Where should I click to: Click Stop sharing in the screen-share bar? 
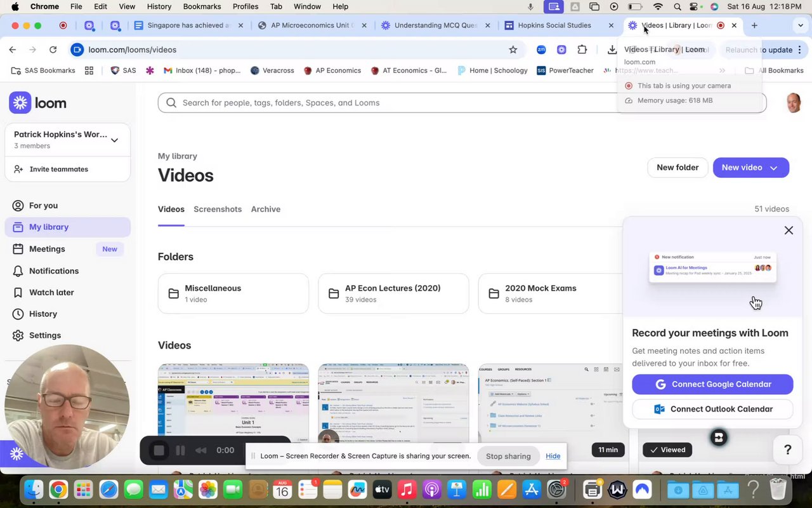click(x=508, y=456)
